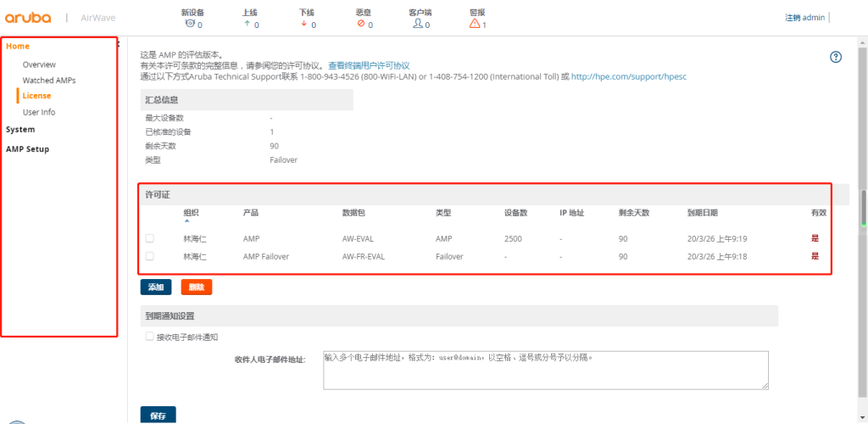Click the 删除 (Delete) button
This screenshot has width=868, height=424.
coord(197,287)
